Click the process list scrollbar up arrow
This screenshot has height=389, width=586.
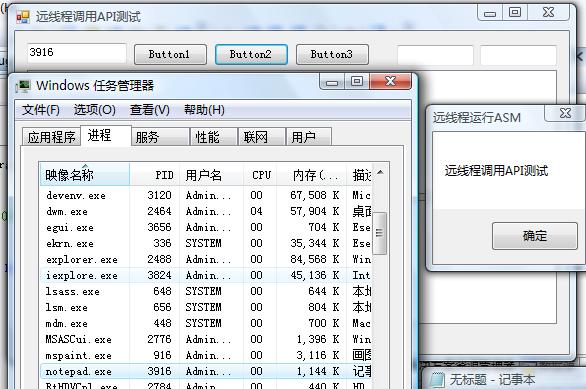[x=380, y=172]
